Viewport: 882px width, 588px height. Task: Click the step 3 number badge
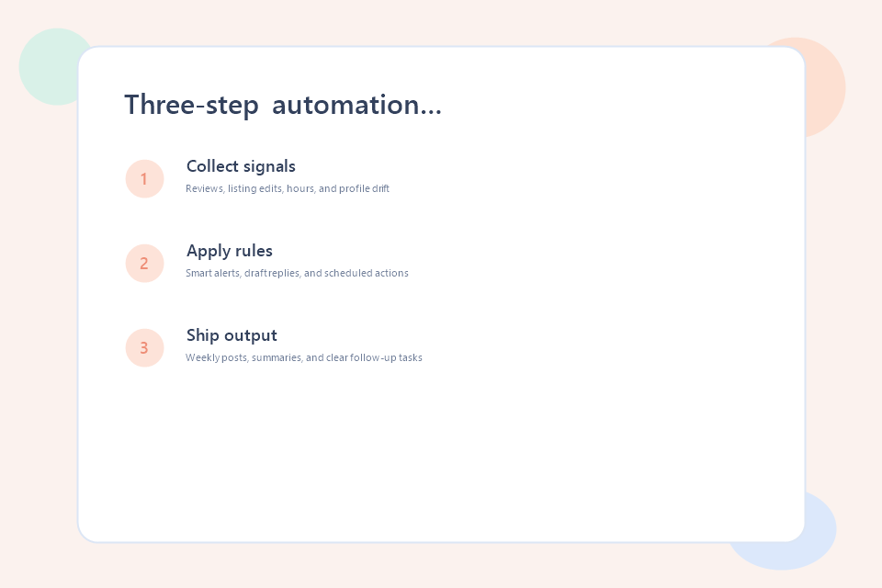click(x=144, y=347)
